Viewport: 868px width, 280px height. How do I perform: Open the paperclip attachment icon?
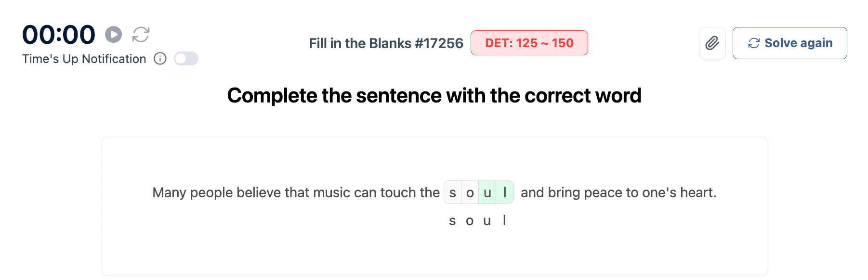[712, 43]
